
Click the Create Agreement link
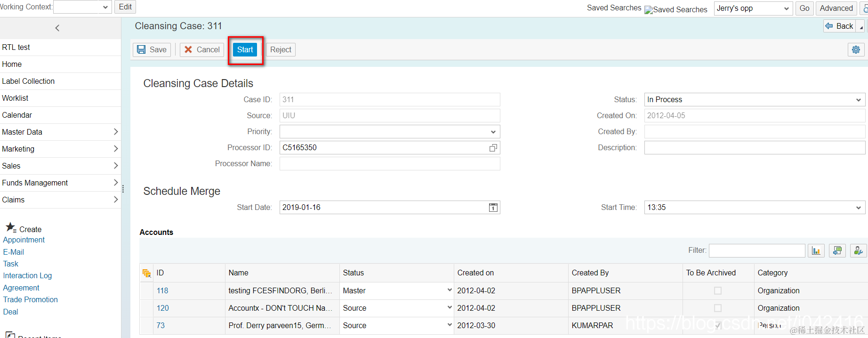click(21, 288)
